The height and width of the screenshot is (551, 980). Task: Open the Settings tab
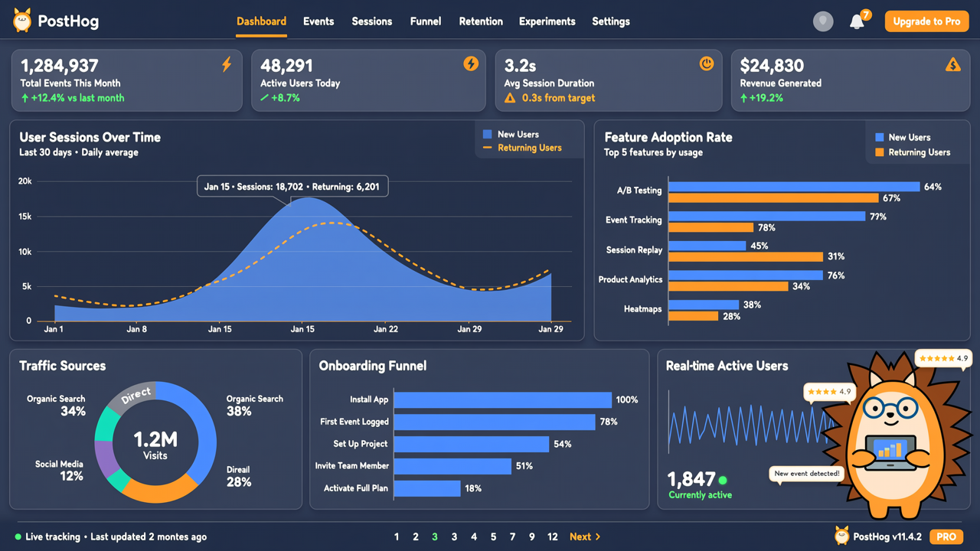point(611,21)
